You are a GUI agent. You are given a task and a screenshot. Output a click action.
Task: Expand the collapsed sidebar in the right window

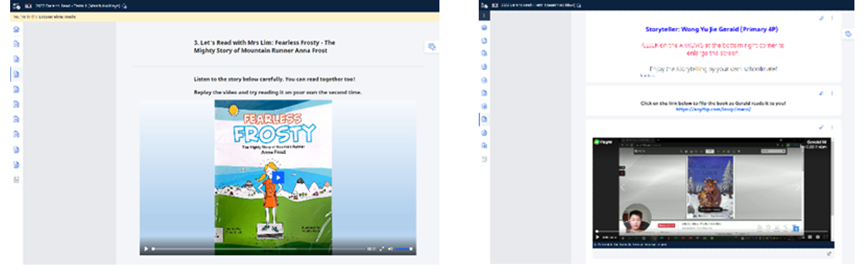[484, 15]
